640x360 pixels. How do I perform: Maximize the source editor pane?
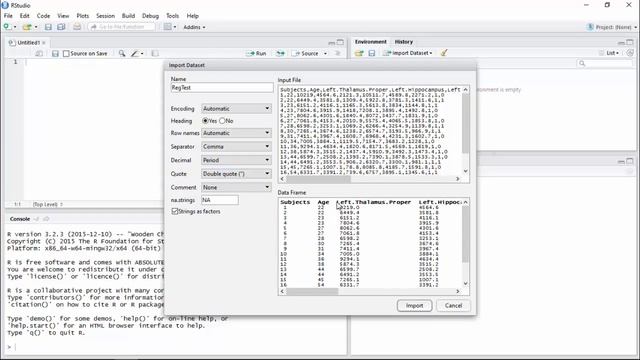click(x=340, y=42)
